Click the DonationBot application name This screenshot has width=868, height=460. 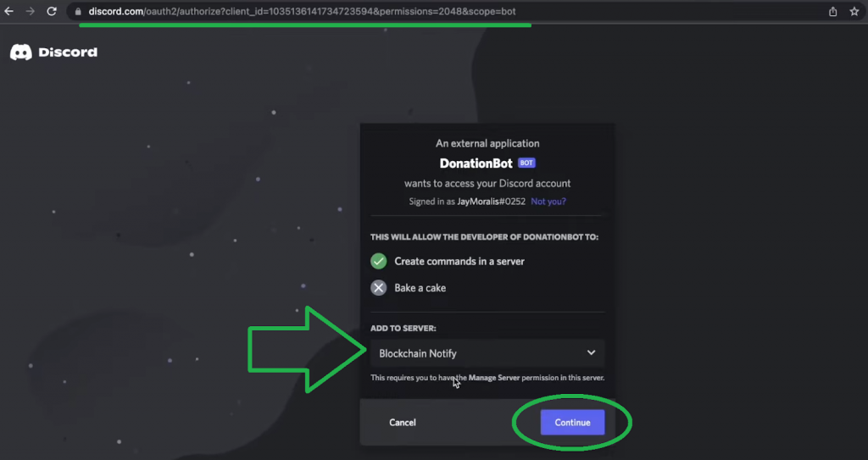476,163
